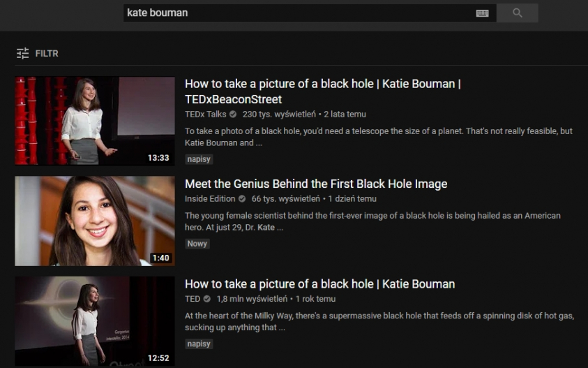The width and height of the screenshot is (588, 368).
Task: Click the napisy badge under TEDx video
Action: pyautogui.click(x=199, y=159)
